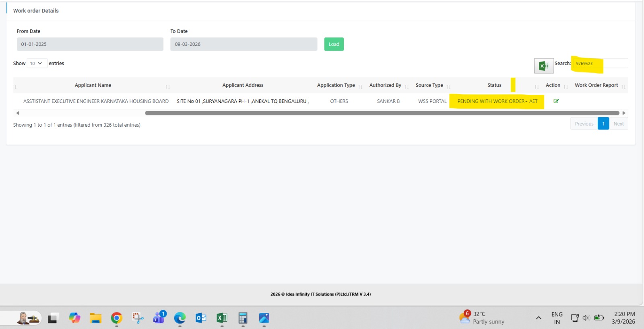Click the From Date field

[90, 44]
